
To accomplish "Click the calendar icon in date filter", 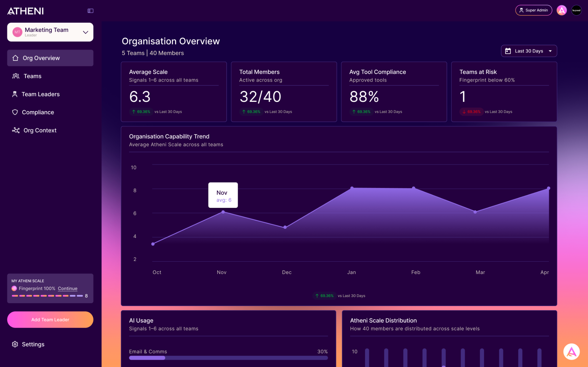I will pos(508,51).
